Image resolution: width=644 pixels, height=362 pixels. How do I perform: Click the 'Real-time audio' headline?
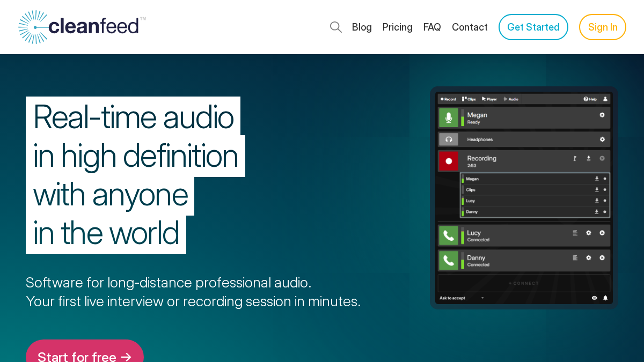pos(133,116)
